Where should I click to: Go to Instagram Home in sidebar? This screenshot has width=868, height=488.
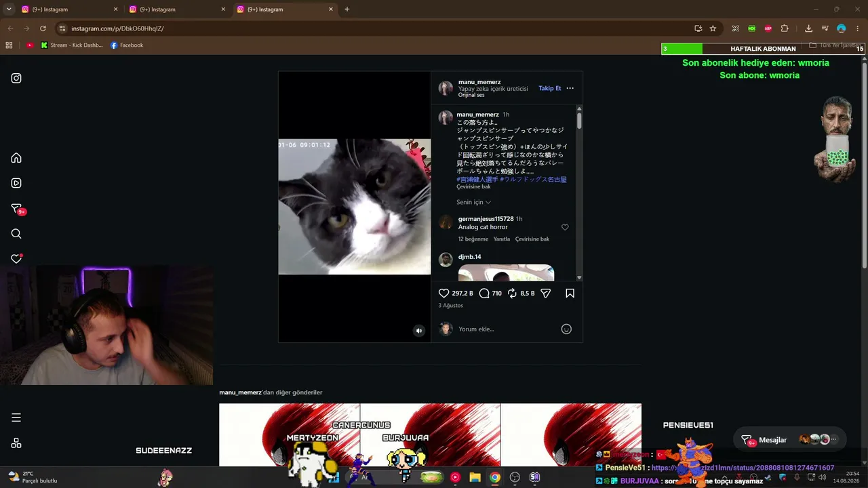16,158
